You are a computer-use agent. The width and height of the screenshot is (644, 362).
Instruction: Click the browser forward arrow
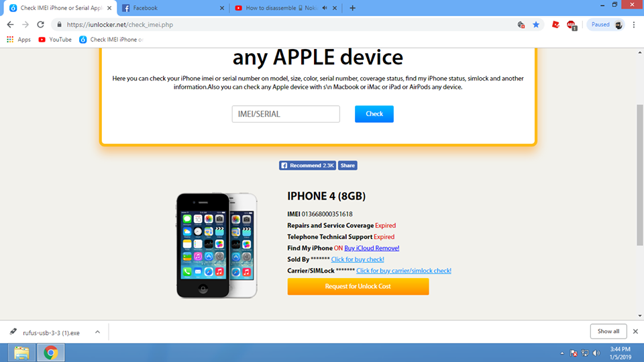tap(25, 25)
